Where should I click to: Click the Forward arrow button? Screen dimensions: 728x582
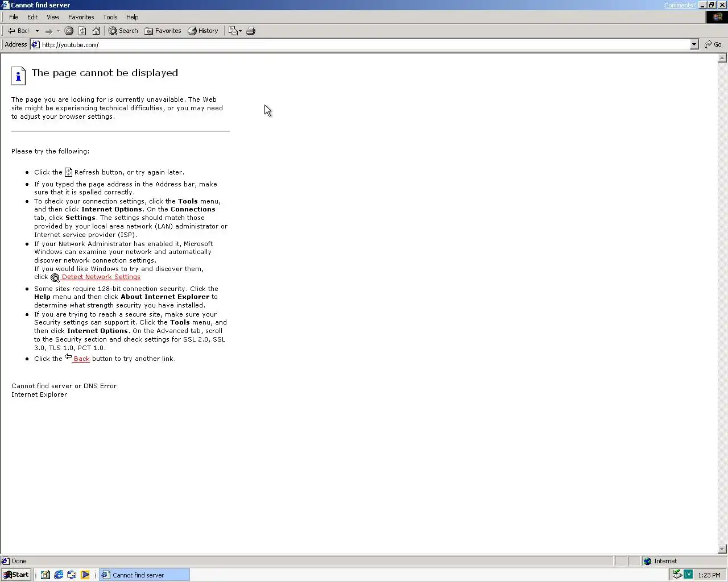pyautogui.click(x=48, y=31)
